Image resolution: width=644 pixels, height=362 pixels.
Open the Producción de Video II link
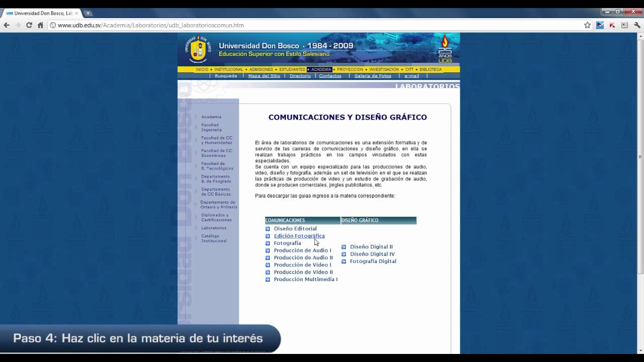click(303, 272)
